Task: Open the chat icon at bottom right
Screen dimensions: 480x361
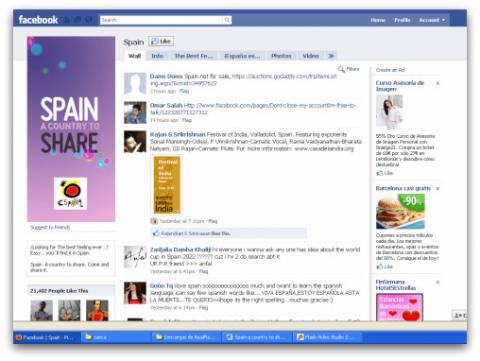Action: [x=459, y=315]
